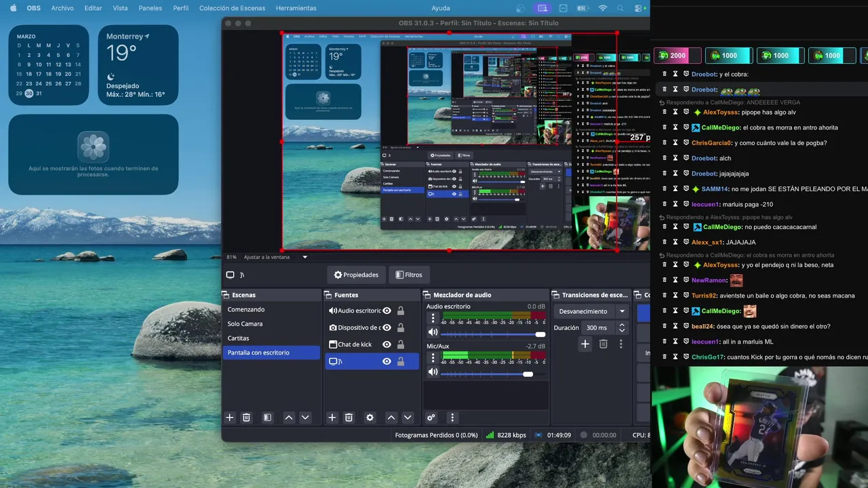Float the Fuentes dock via header icon
This screenshot has width=868, height=488.
coord(329,295)
